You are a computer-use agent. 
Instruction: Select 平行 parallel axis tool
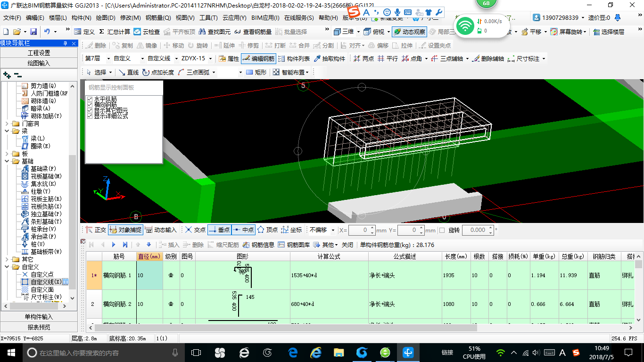tap(388, 58)
